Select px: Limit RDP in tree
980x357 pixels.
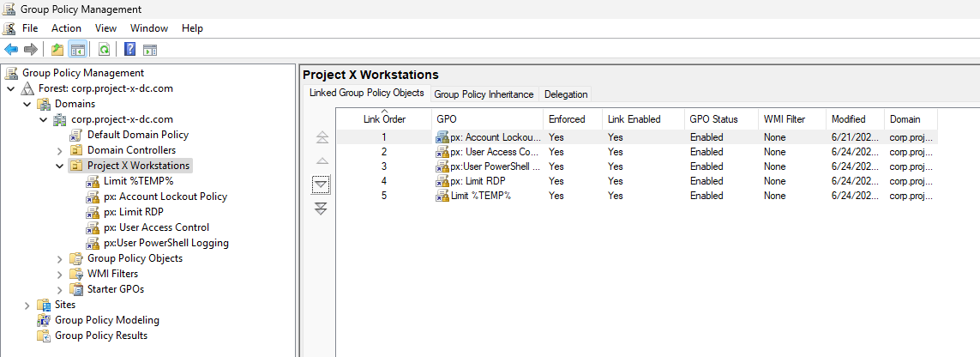[134, 212]
